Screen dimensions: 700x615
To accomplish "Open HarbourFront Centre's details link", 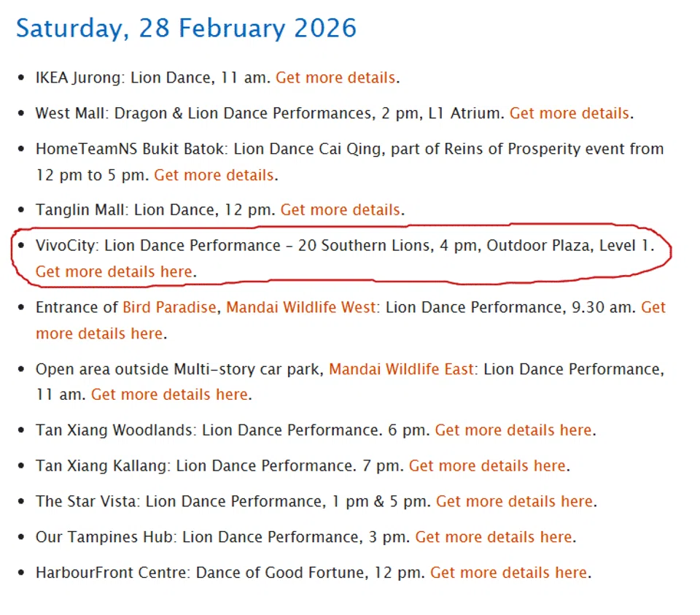I will [508, 573].
